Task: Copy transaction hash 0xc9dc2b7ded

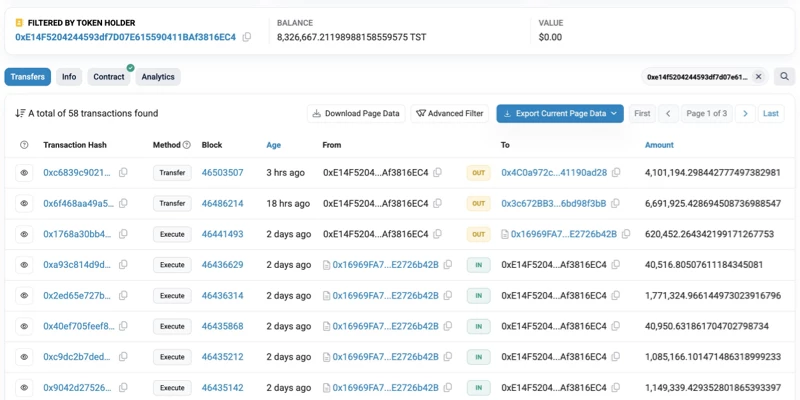Action: point(123,357)
